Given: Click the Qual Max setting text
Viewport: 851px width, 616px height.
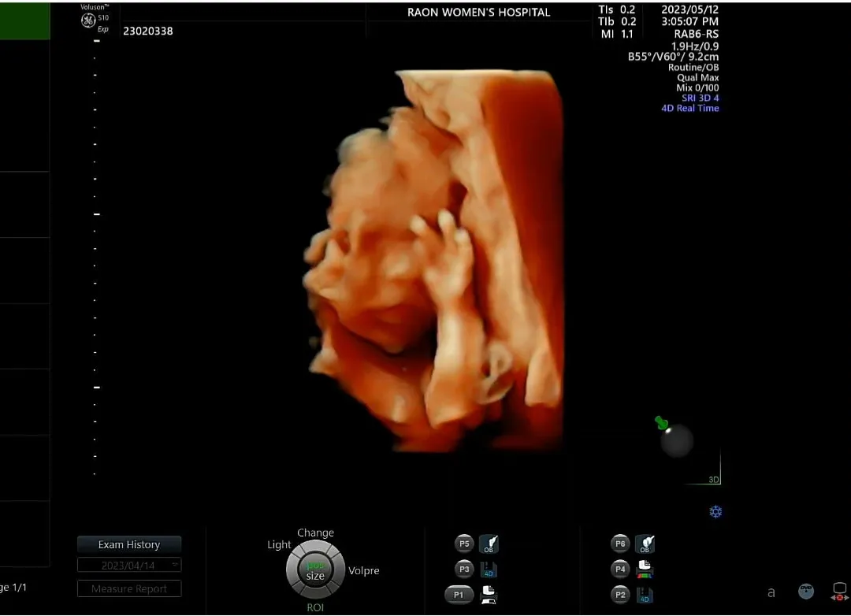Looking at the screenshot, I should tap(698, 77).
